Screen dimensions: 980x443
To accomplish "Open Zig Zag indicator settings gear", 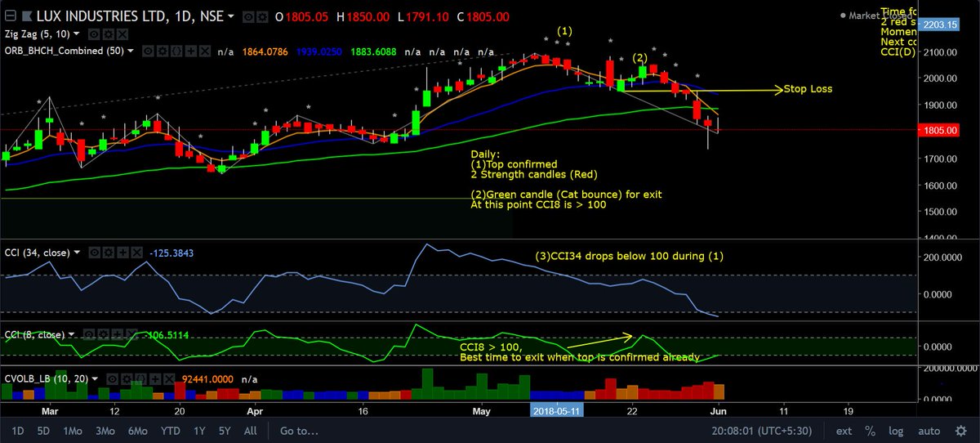I will coord(109,34).
